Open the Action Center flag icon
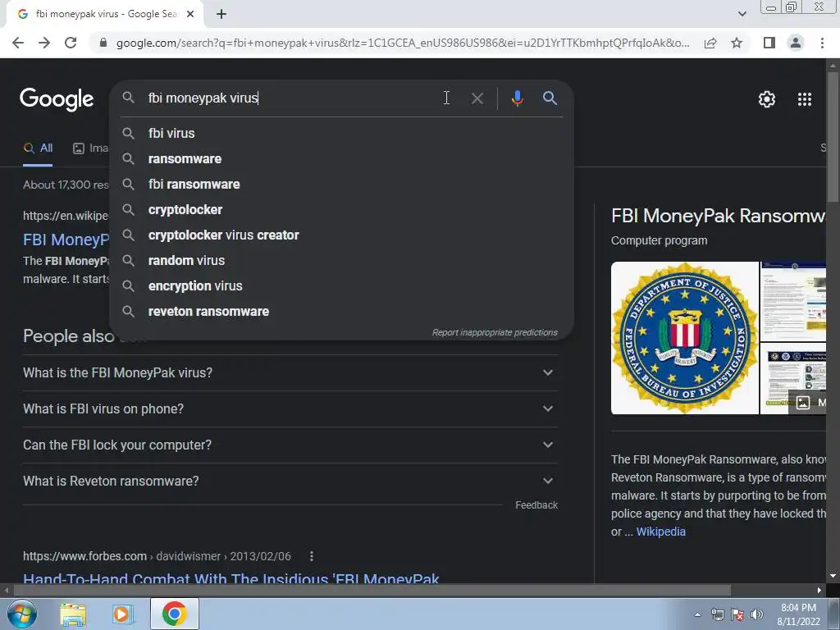Image resolution: width=840 pixels, height=630 pixels. tap(737, 614)
